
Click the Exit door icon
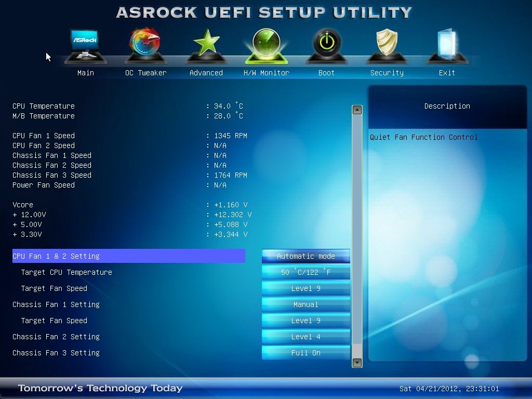(x=447, y=46)
